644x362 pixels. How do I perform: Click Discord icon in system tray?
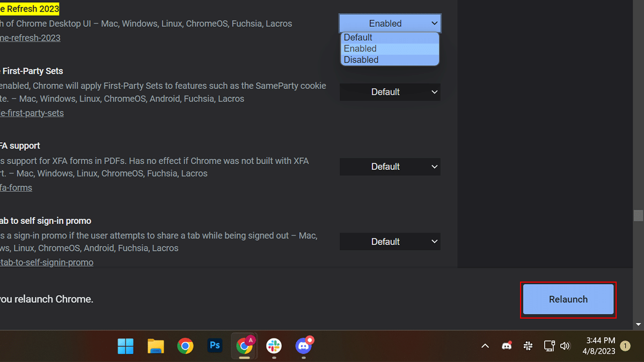(x=507, y=346)
